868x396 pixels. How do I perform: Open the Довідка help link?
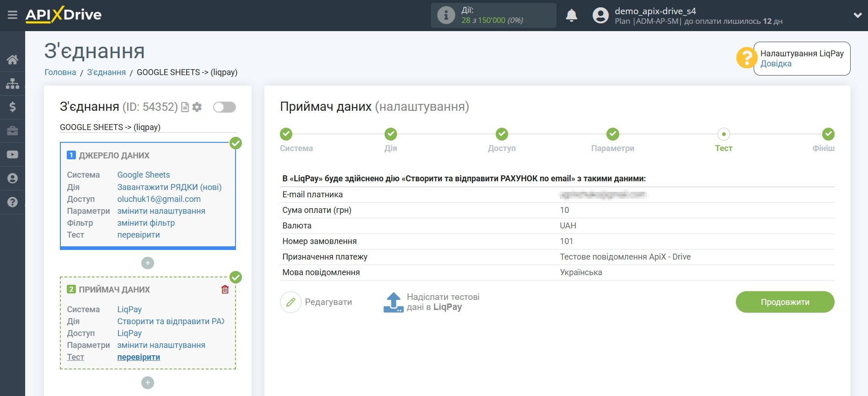pyautogui.click(x=776, y=64)
